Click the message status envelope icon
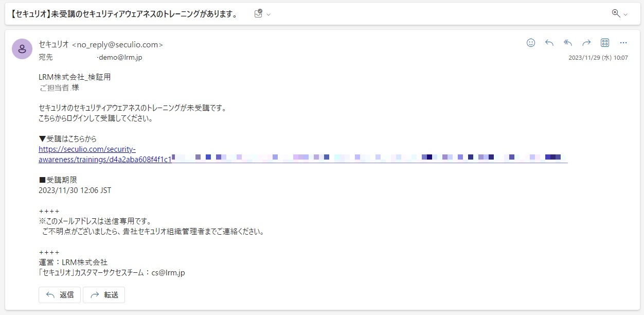The height and width of the screenshot is (315, 644). click(258, 14)
